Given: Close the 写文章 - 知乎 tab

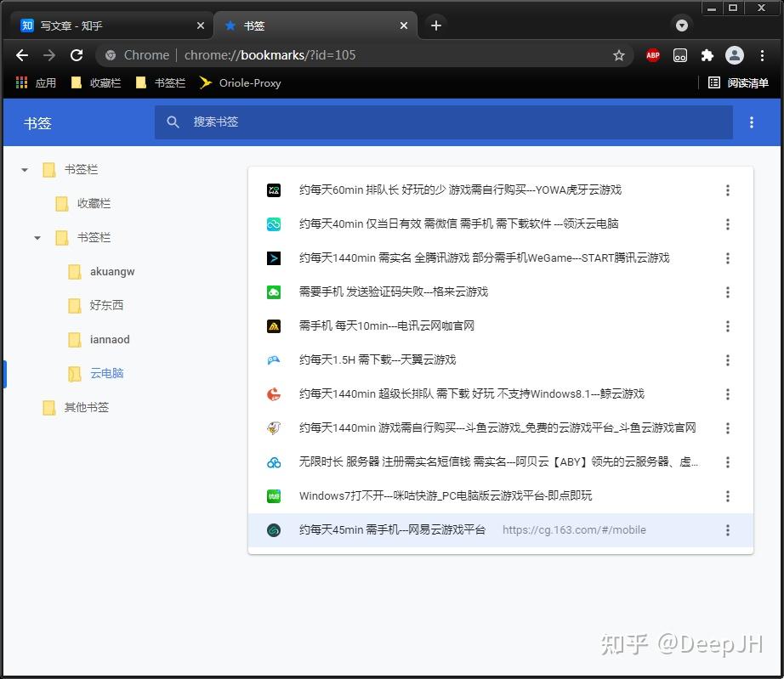Looking at the screenshot, I should pyautogui.click(x=201, y=25).
